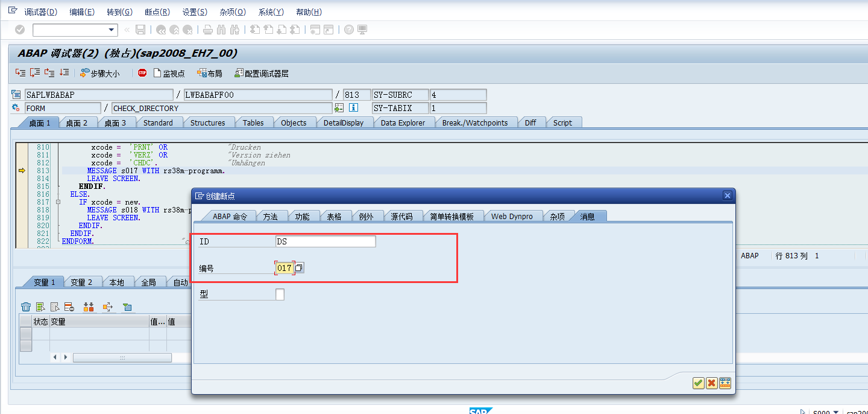Click the stop sign debugging icon
The height and width of the screenshot is (414, 868).
[142, 72]
